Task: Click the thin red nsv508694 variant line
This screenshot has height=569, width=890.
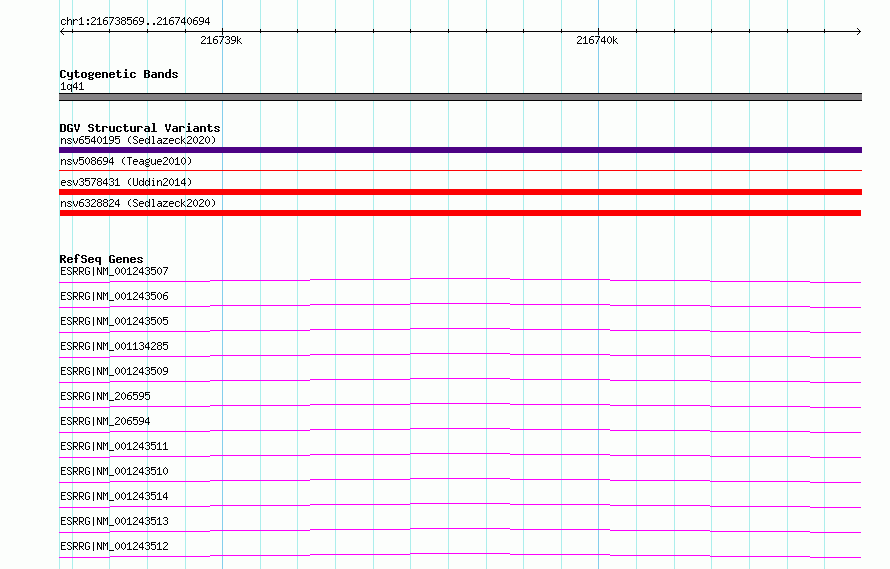Action: click(460, 170)
